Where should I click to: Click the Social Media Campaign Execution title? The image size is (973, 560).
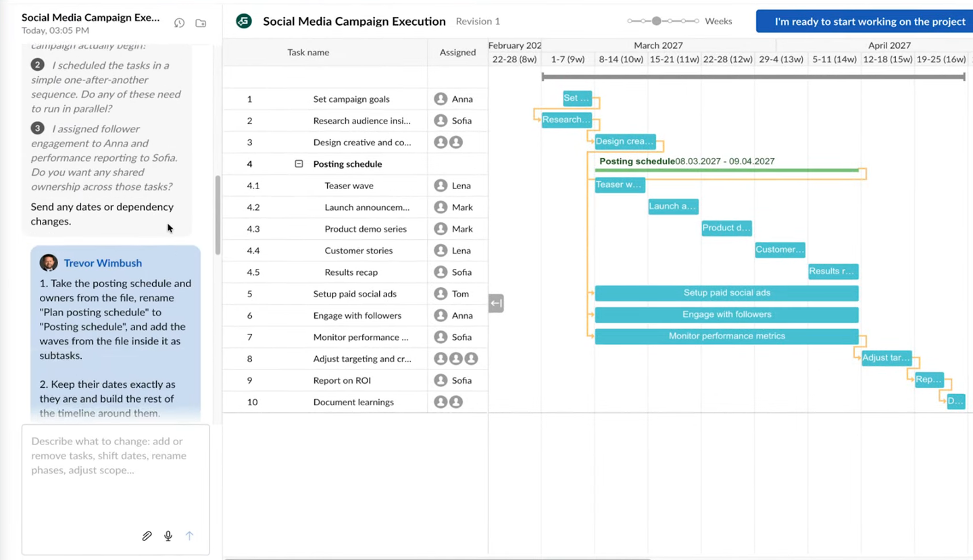tap(354, 22)
